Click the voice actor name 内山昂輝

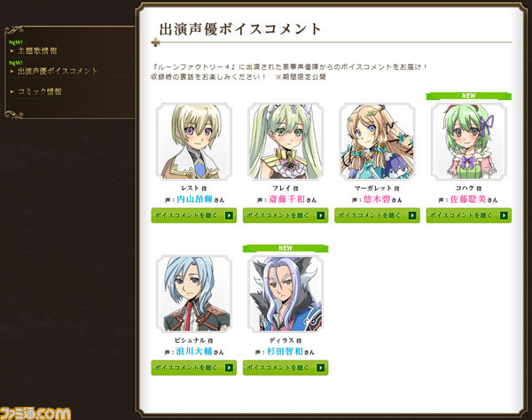[x=195, y=199]
